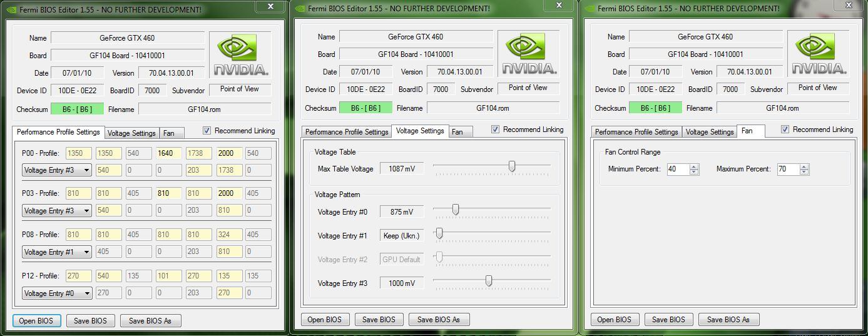
Task: Click the Minimum Percent field showing 40
Action: point(678,170)
